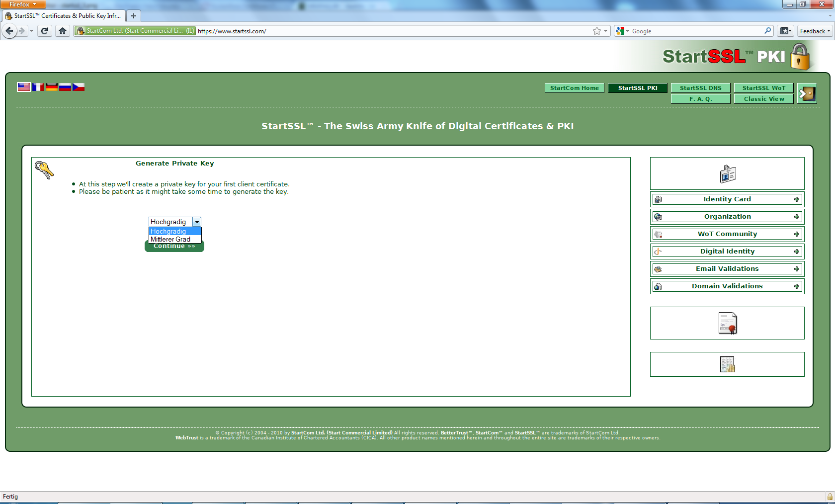The image size is (835, 504).
Task: Click the Continue button
Action: 174,247
